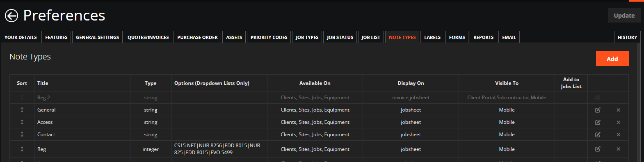Viewport: 644px width, 162px height.
Task: Switch to the Priority Codes tab
Action: click(269, 37)
